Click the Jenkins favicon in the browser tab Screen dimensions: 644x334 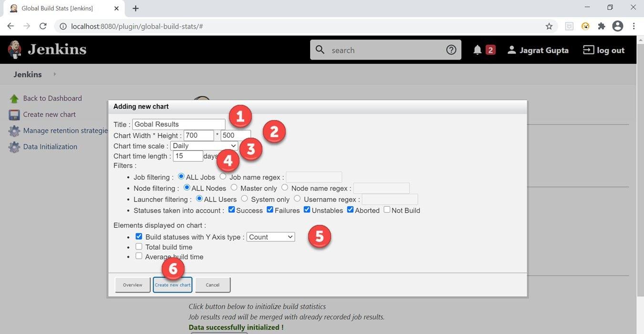click(x=14, y=8)
